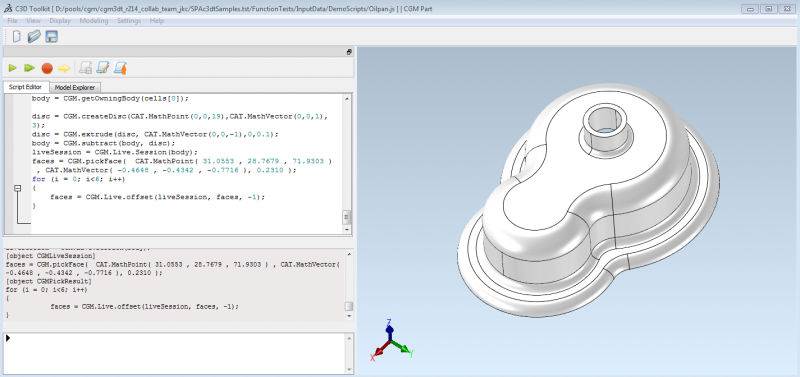Open the Help menu
Image resolution: width=800 pixels, height=377 pixels.
[157, 21]
